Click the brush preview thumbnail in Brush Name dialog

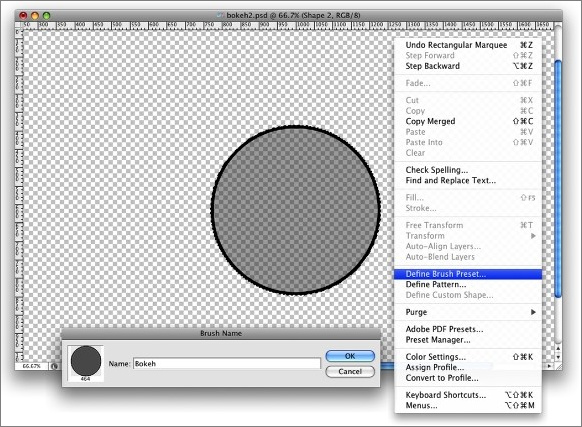pos(86,363)
